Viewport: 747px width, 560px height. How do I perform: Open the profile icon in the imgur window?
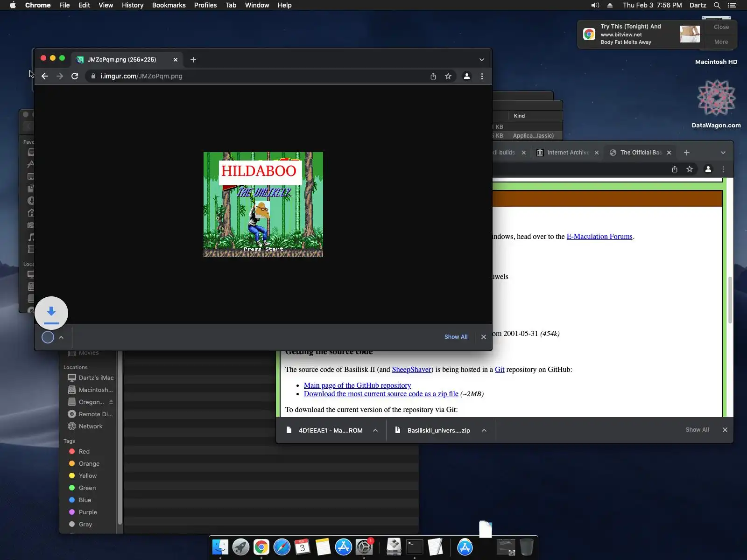466,76
